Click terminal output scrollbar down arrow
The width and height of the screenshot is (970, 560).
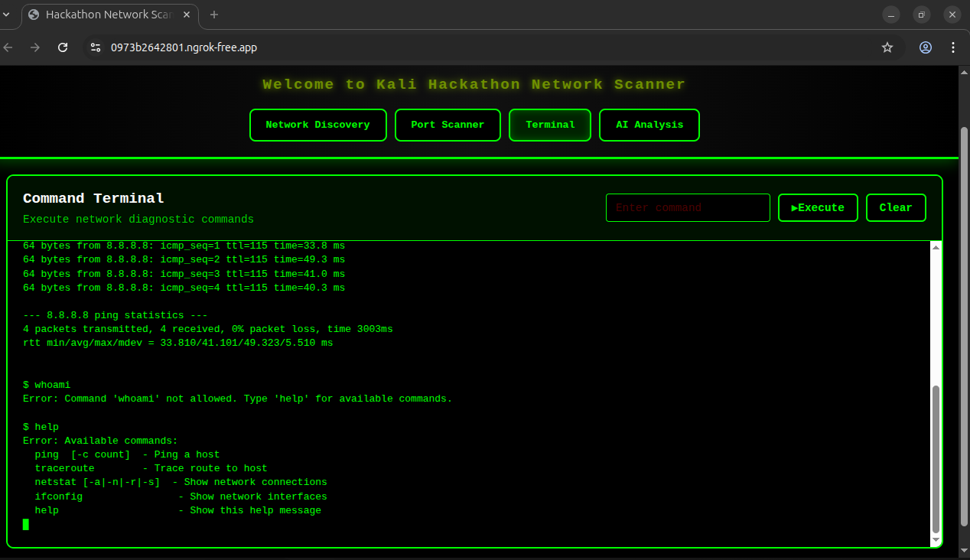tap(936, 540)
